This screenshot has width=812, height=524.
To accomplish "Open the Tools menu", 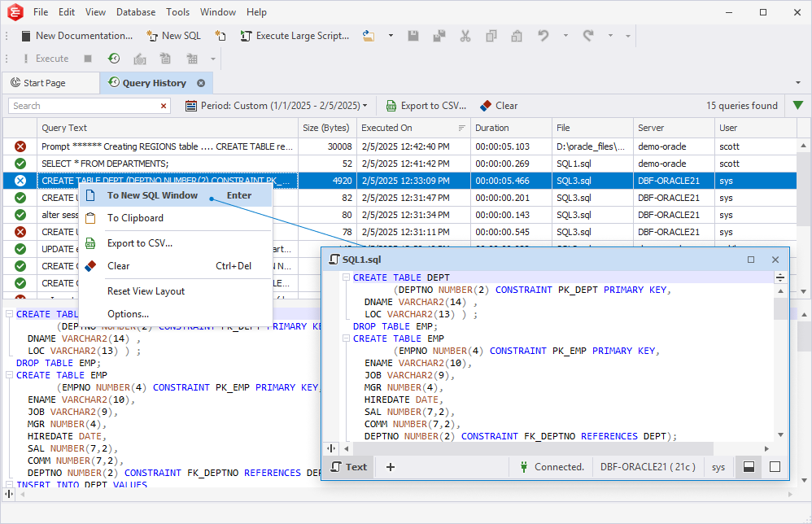I will 177,12.
